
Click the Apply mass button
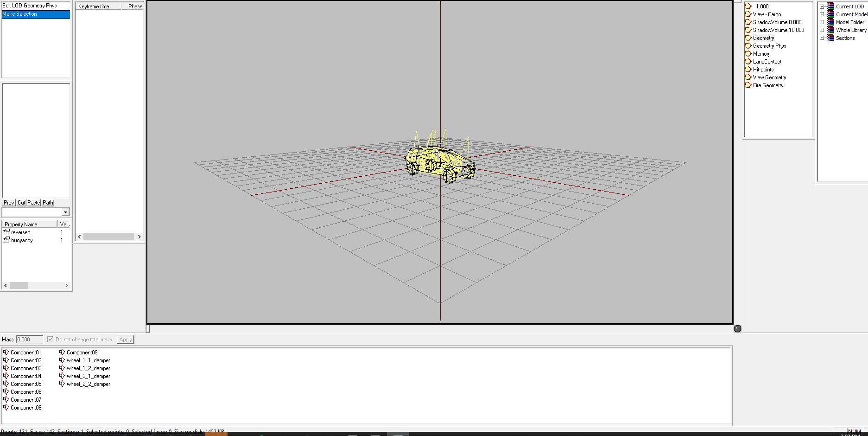pyautogui.click(x=126, y=340)
